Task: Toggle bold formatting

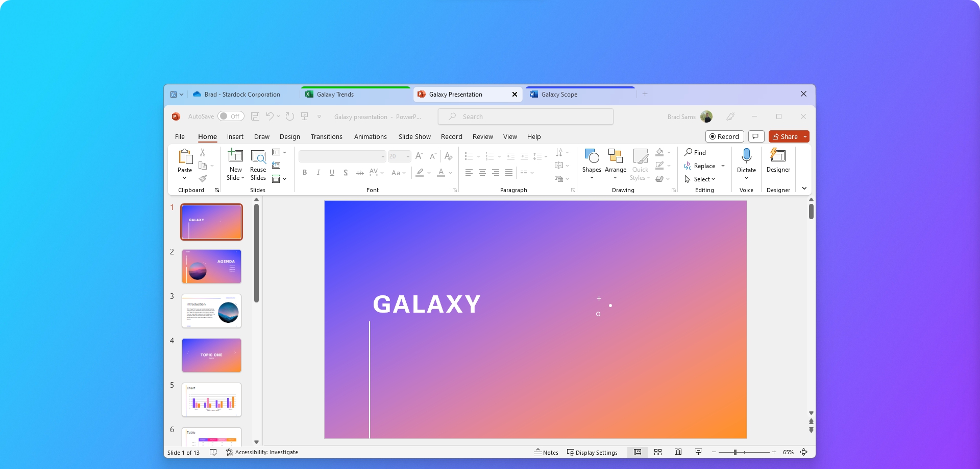Action: click(305, 173)
